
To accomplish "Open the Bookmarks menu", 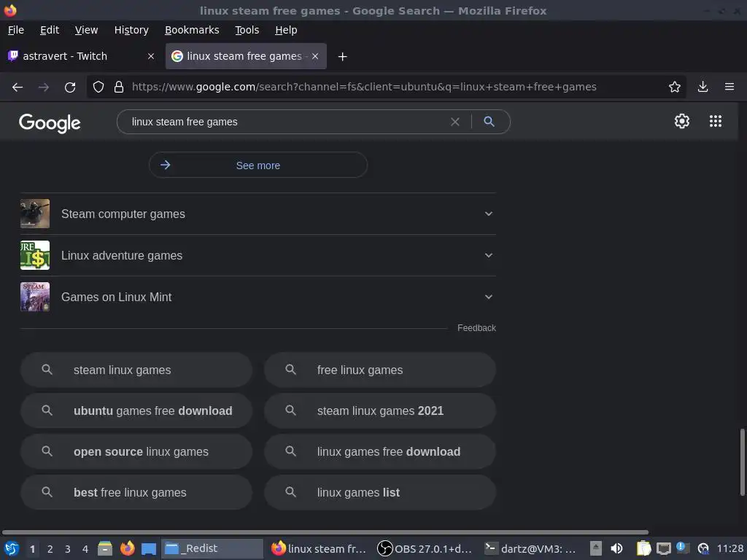I will (x=192, y=30).
